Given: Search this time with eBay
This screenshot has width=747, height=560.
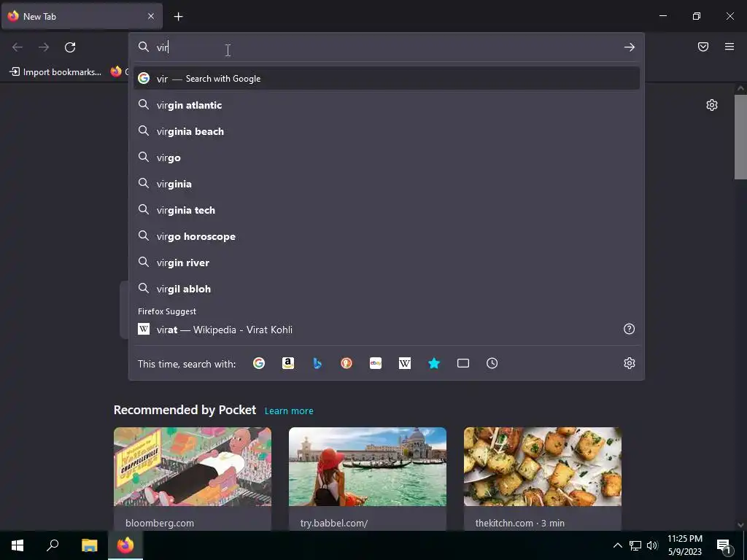Looking at the screenshot, I should click(x=376, y=363).
